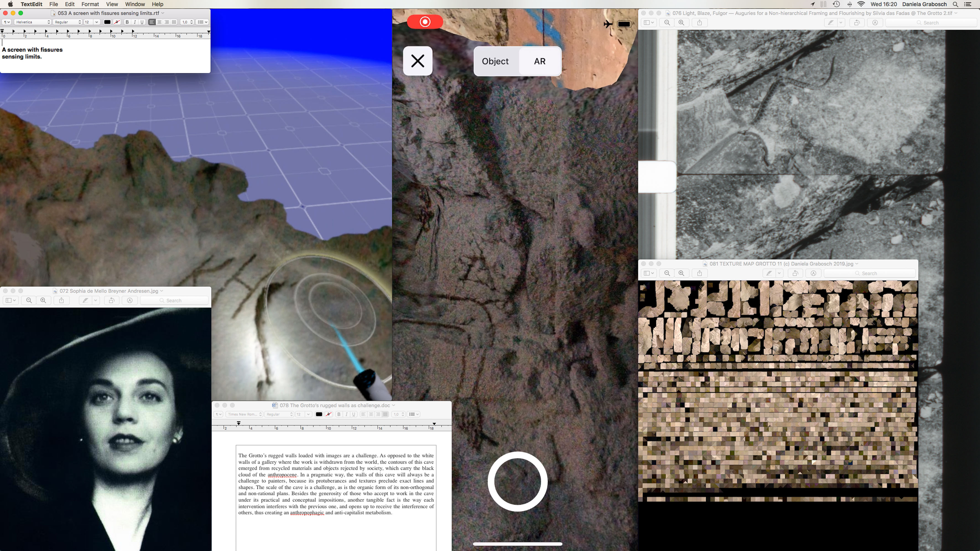
Task: Show markup toolbar in the 072 Sophia window
Action: click(130, 301)
